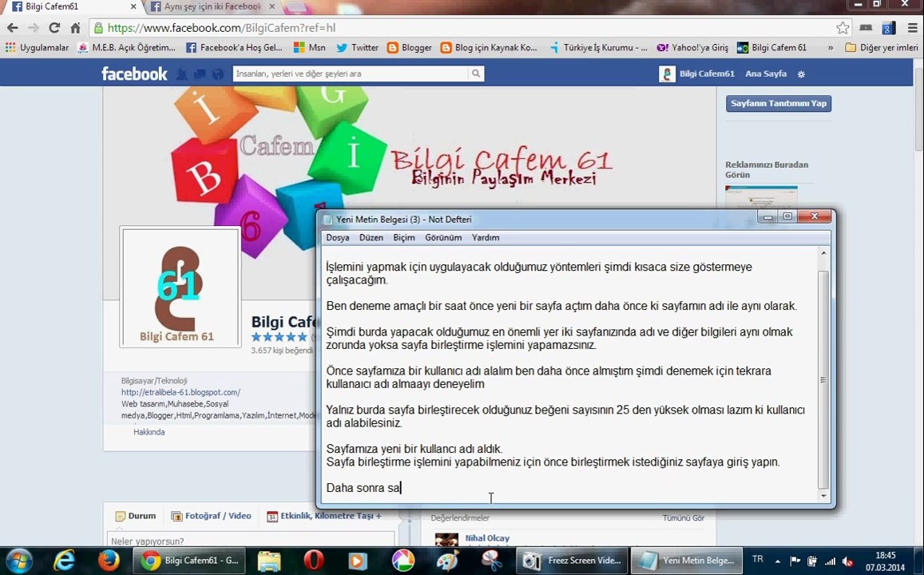Click Facebook logo in header
This screenshot has height=575, width=924.
point(134,73)
